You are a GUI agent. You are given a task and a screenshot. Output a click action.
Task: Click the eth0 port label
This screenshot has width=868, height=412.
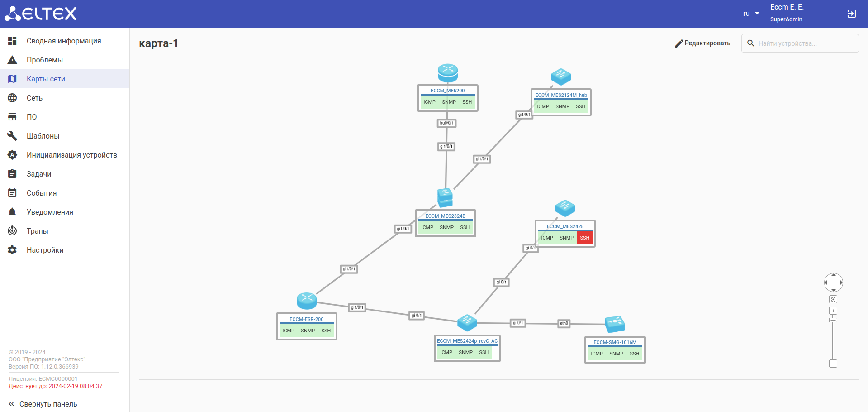(x=564, y=323)
